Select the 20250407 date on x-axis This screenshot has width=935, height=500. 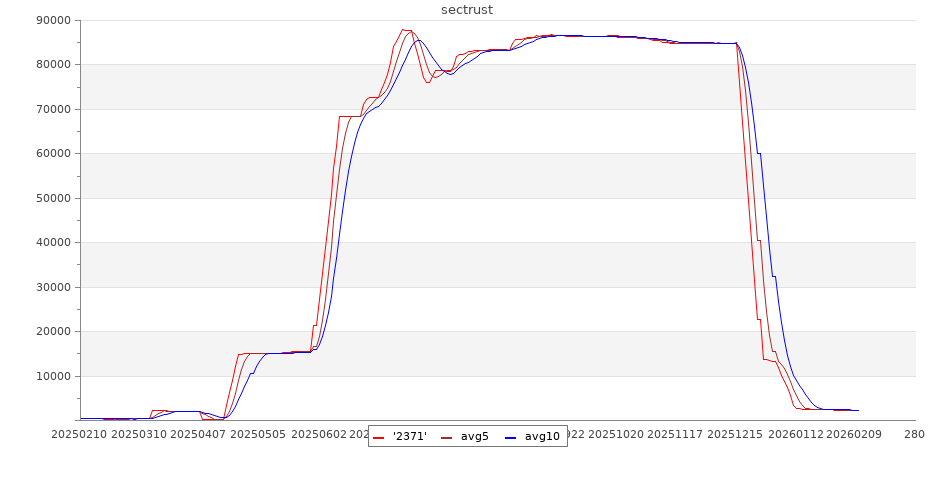tap(199, 434)
